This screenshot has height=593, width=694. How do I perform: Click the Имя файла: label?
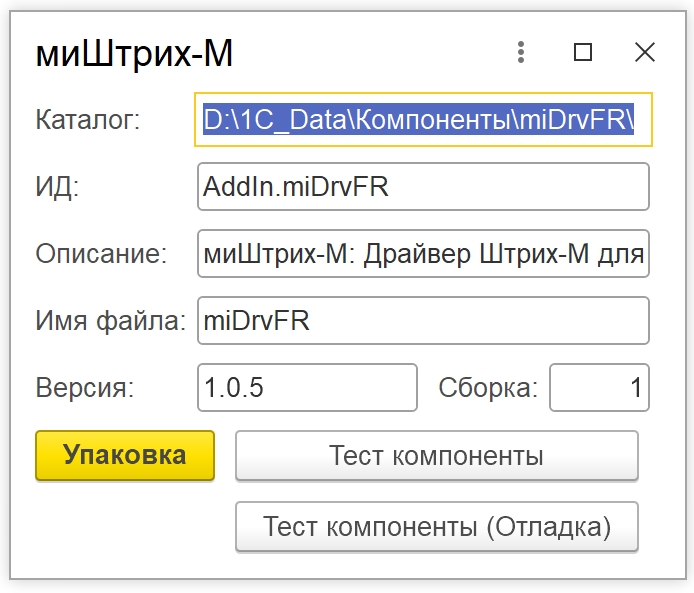(x=111, y=320)
